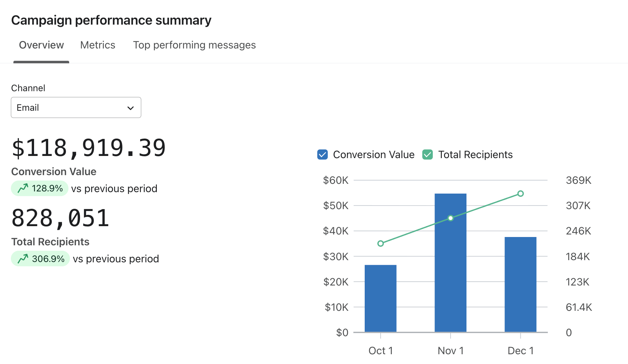Viewport: 628px width, 364px height.
Task: Click the $118,919.39 conversion value figure
Action: pos(89,148)
